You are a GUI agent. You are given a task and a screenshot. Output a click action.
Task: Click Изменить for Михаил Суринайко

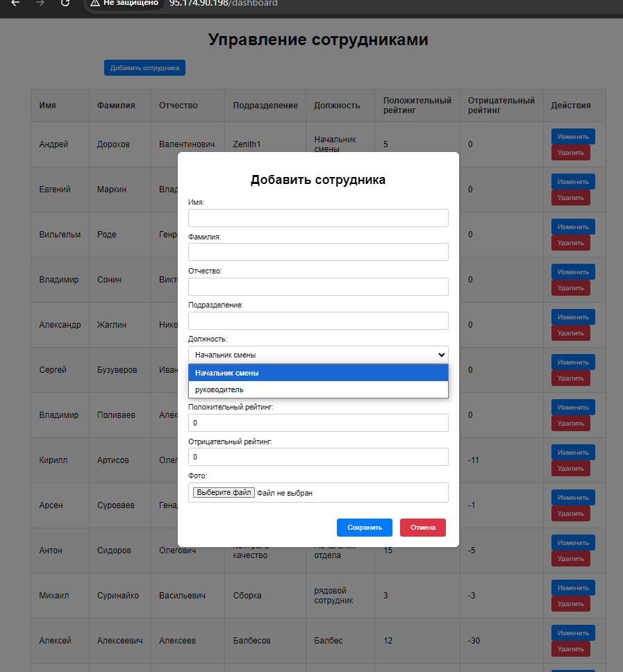point(572,587)
